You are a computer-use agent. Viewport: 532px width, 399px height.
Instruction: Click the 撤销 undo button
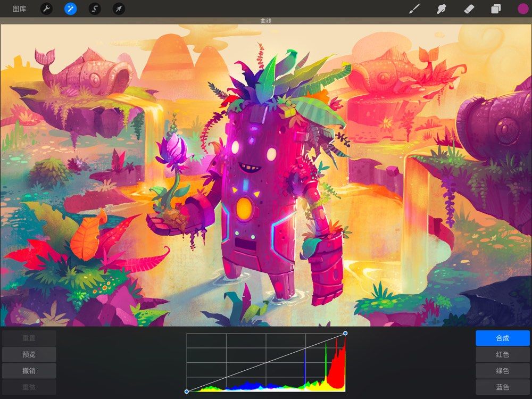pos(29,370)
